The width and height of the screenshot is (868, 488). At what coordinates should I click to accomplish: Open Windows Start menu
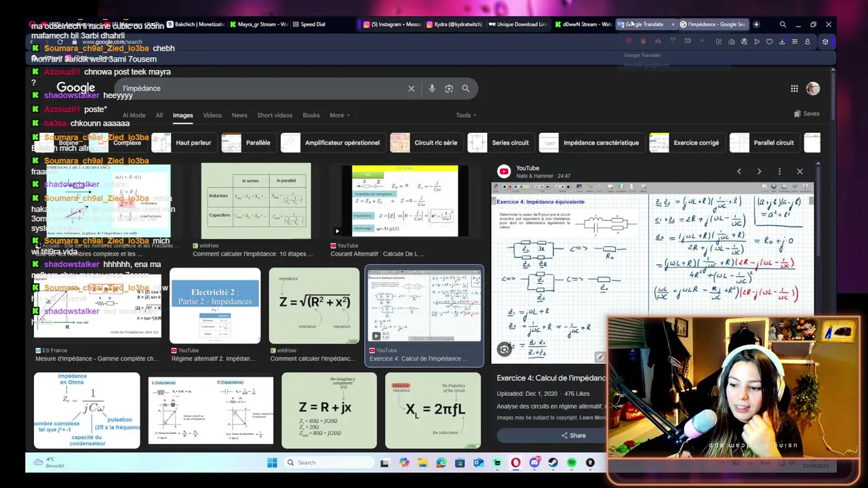click(272, 462)
